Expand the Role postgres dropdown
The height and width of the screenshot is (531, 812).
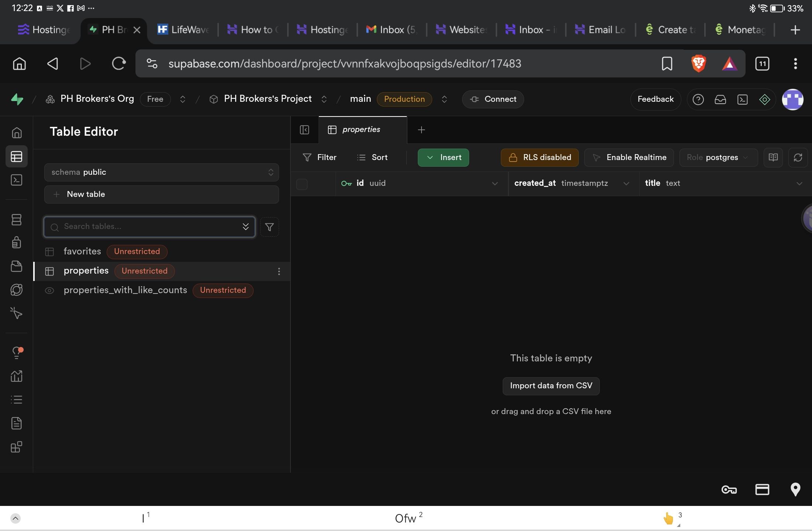pos(718,157)
